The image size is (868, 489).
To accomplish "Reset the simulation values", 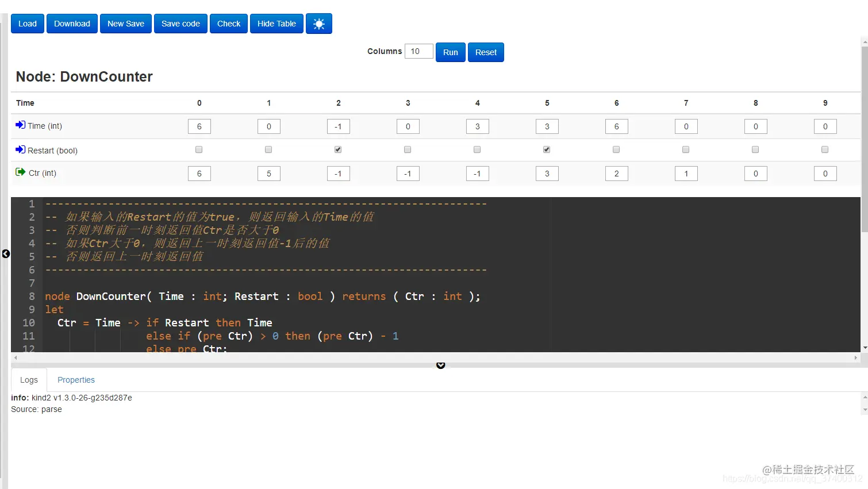I will pyautogui.click(x=486, y=52).
